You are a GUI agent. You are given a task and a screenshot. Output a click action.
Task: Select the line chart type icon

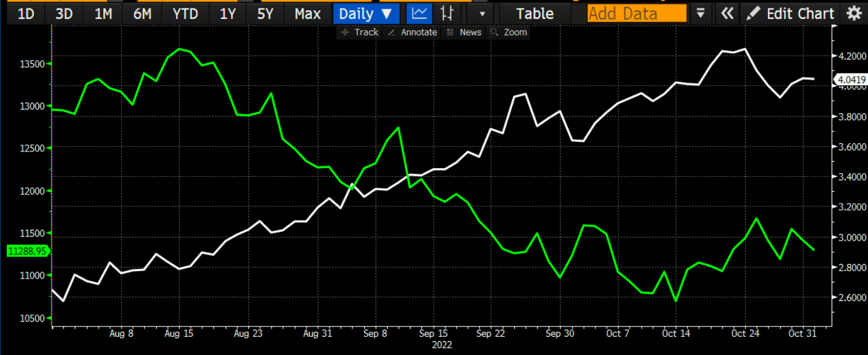pyautogui.click(x=419, y=13)
